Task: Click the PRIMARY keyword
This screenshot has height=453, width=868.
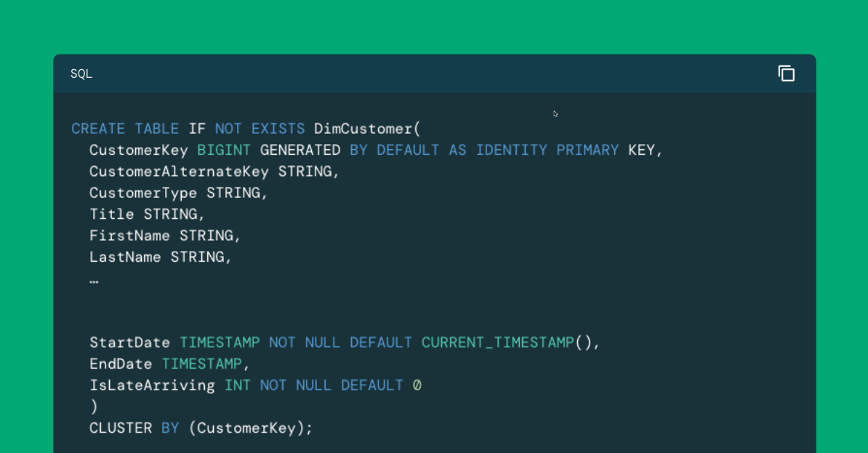Action: 587,151
